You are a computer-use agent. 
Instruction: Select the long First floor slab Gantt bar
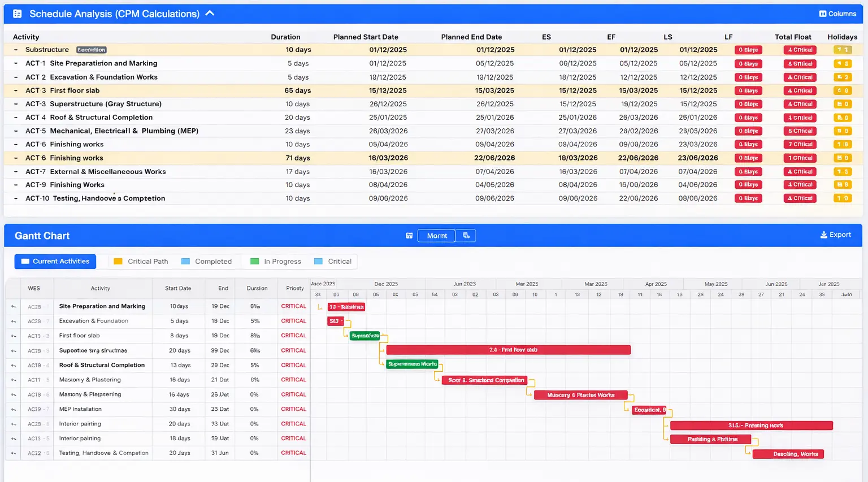pos(508,350)
